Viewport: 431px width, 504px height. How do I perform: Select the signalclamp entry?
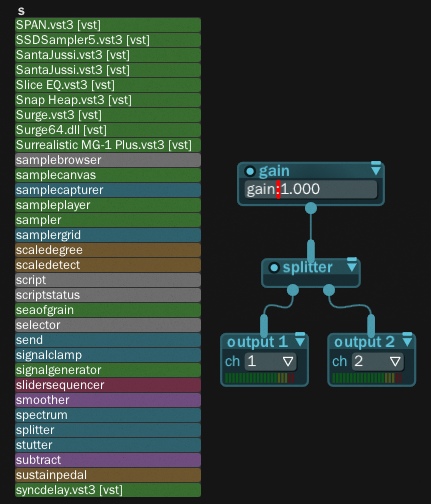(x=108, y=355)
